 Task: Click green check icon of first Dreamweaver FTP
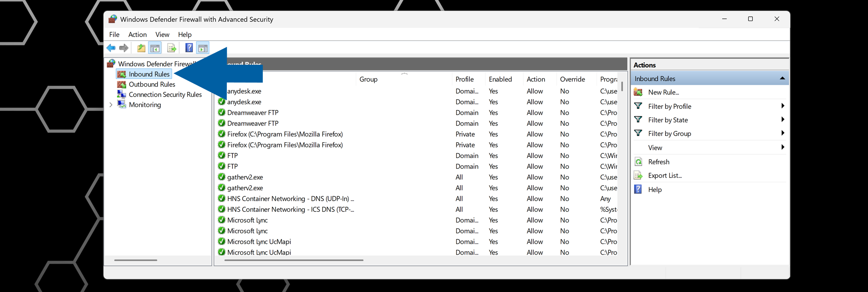[x=222, y=113]
